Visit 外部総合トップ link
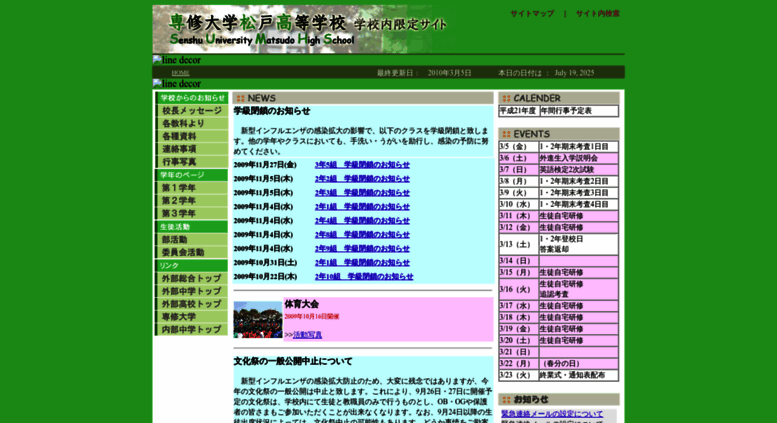Image resolution: width=777 pixels, height=423 pixels. (x=192, y=278)
